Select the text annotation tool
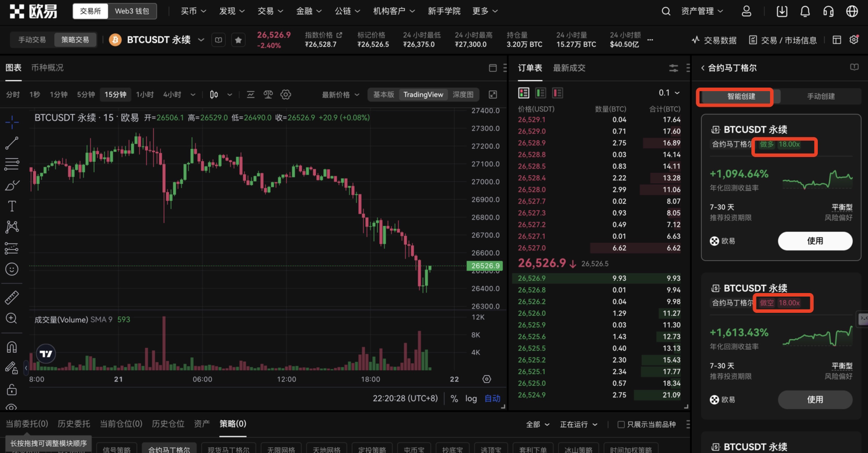 (x=12, y=206)
